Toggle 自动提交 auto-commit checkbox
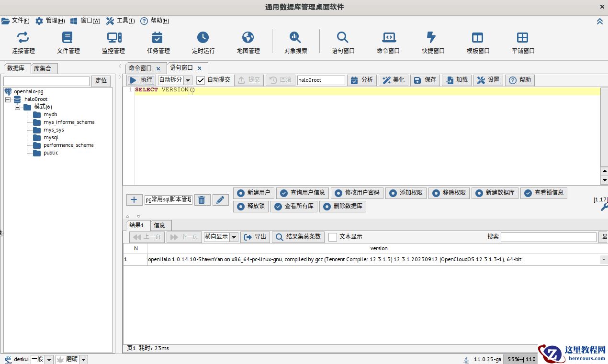Screen dimensions: 608x364 201,80
